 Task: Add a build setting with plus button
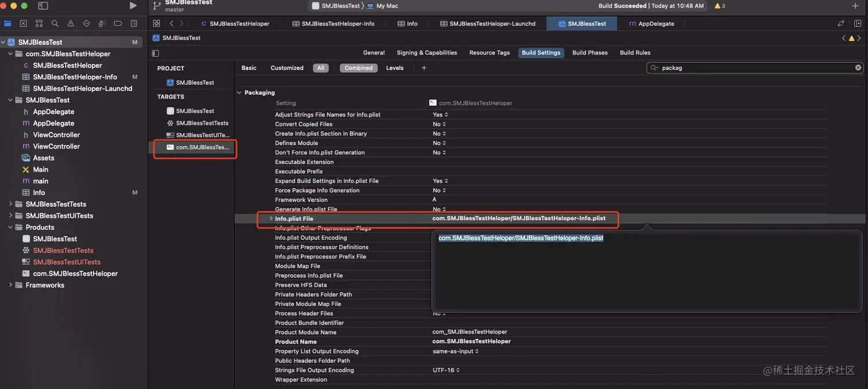tap(424, 68)
